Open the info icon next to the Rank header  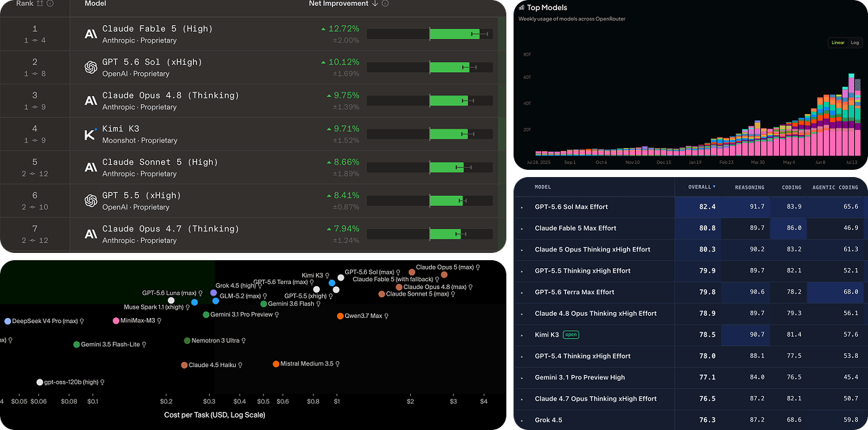coord(50,4)
